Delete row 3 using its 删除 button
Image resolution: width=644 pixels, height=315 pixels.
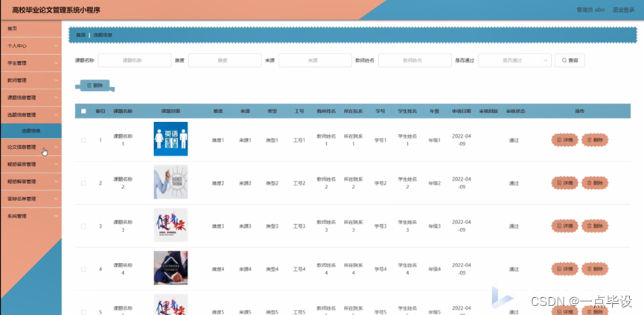[595, 226]
